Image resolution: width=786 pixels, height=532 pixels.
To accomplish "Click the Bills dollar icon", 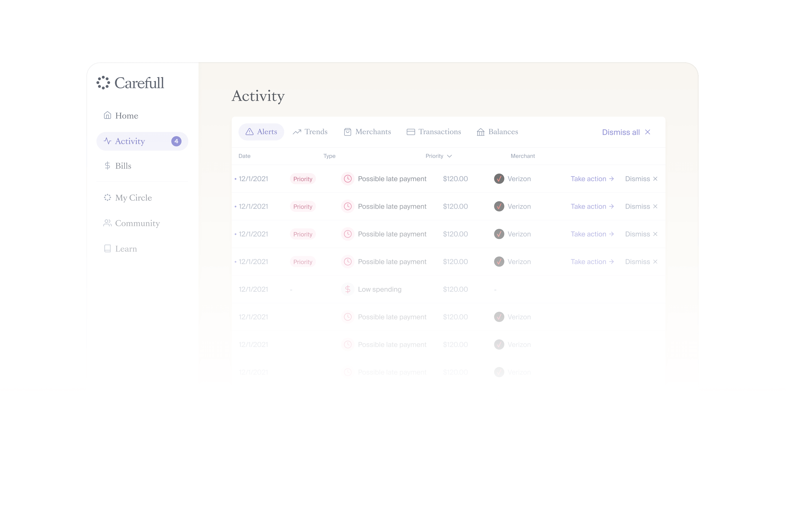I will tap(107, 166).
